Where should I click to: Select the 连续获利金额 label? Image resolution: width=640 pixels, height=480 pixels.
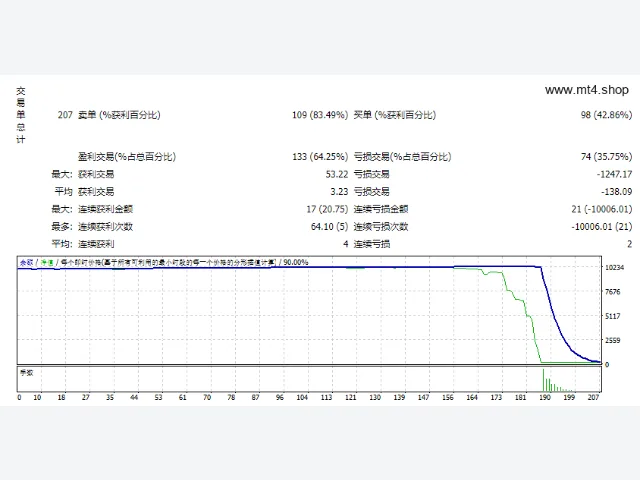[x=106, y=209]
